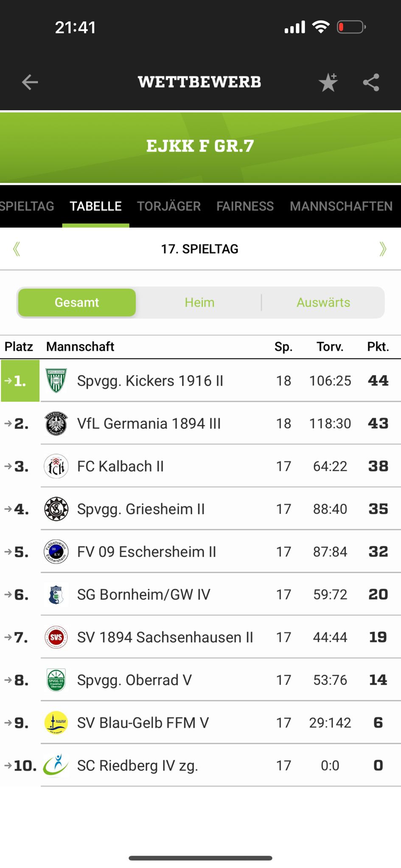Switch to the Torjäger tab
This screenshot has height=868, width=401.
(169, 206)
